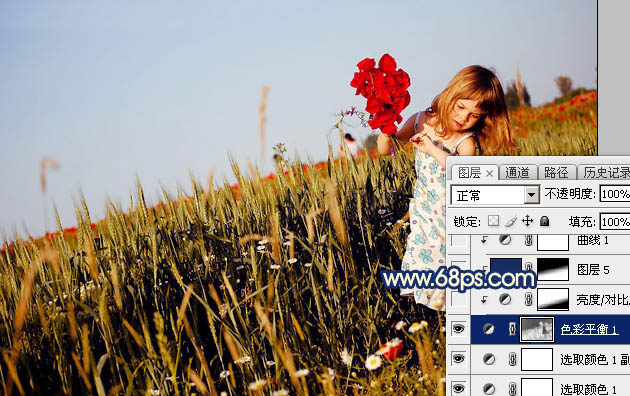
Task: Show the hidden 亮度/对比 layer
Action: [x=458, y=299]
